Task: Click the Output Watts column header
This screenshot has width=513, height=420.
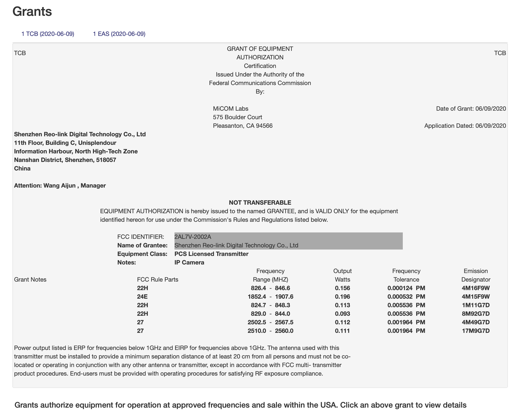Action: 342,275
